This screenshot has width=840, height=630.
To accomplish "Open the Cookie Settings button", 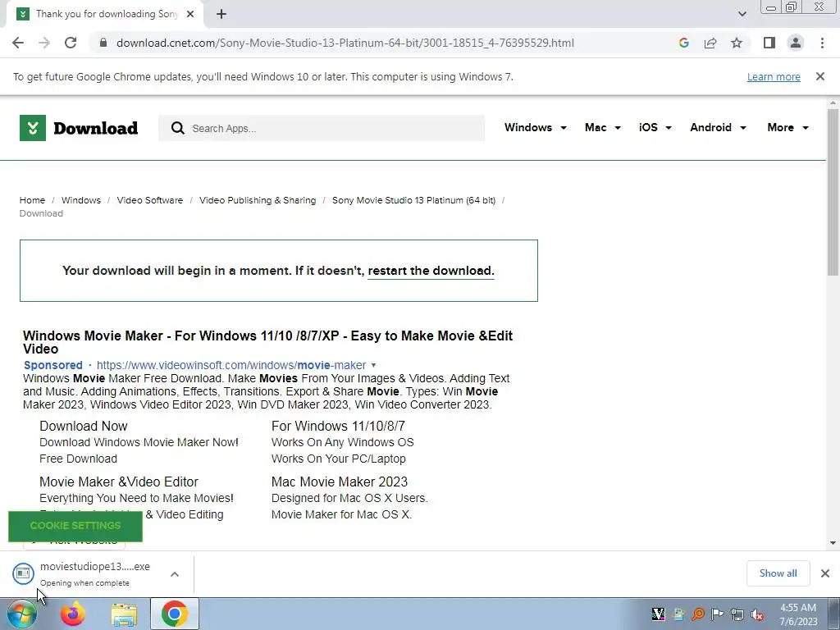I will coord(75,526).
